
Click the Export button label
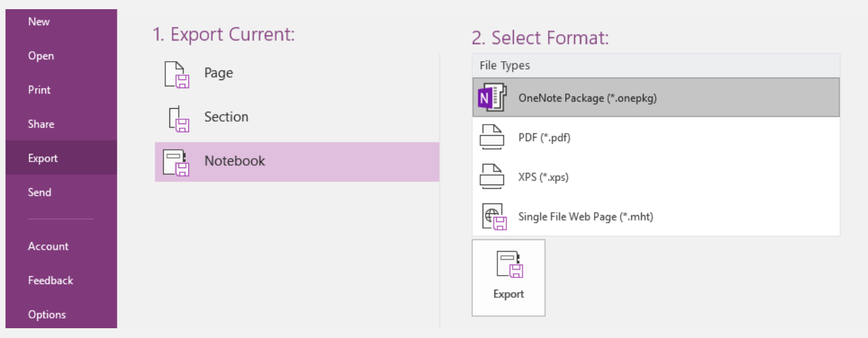509,294
